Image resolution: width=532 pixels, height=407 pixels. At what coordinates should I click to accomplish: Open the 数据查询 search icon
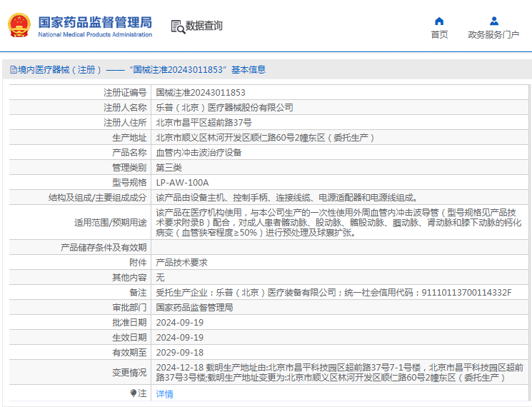point(178,27)
